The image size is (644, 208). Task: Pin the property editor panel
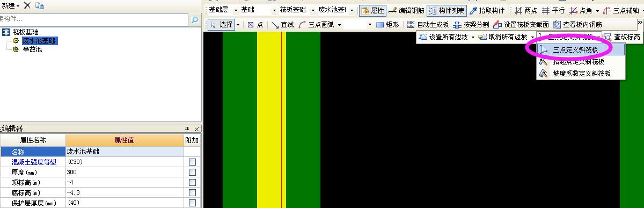tap(187, 129)
